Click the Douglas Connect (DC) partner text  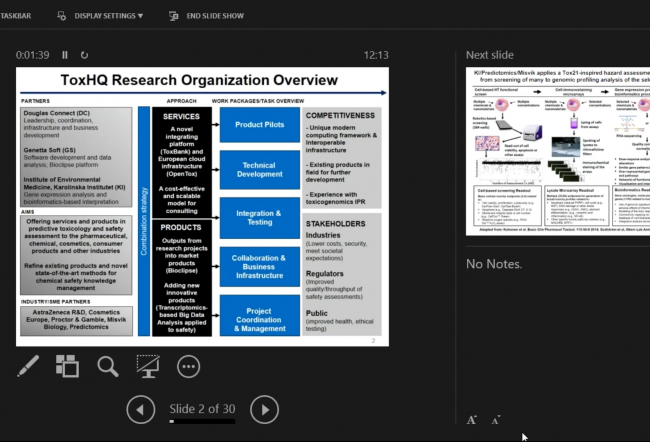click(x=56, y=113)
